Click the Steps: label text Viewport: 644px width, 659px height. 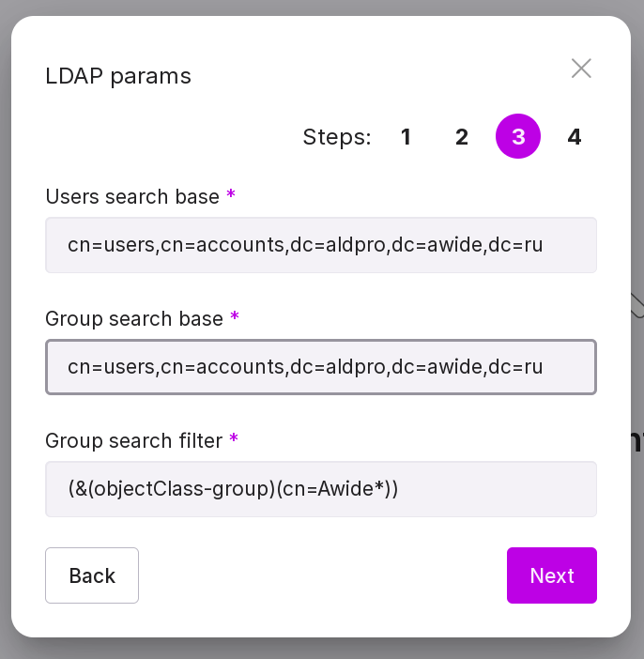point(337,138)
